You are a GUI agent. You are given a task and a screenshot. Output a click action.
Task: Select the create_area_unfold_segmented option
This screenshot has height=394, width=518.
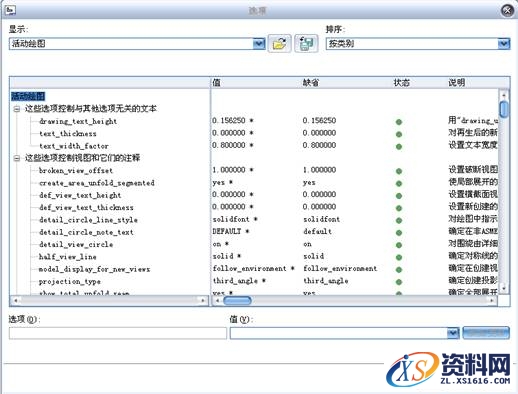[x=97, y=183]
